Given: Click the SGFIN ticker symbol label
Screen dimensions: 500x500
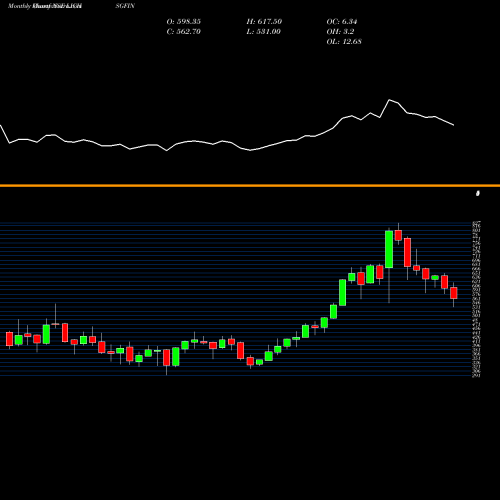Looking at the screenshot, I should pos(125,6).
